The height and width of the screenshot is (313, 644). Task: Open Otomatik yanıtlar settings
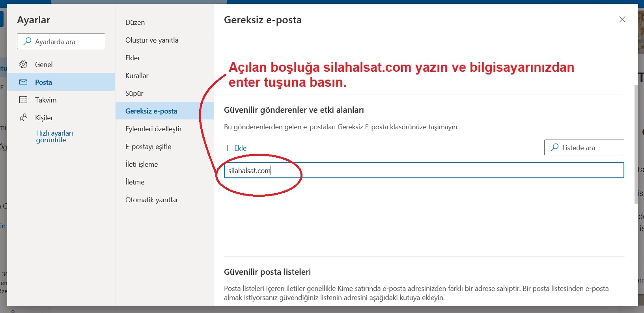tap(152, 200)
